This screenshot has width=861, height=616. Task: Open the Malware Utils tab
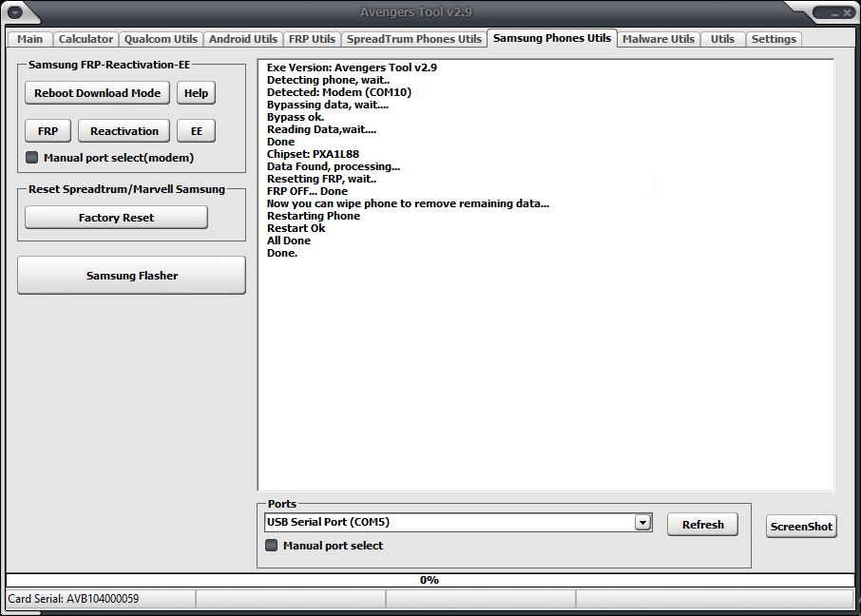tap(659, 39)
